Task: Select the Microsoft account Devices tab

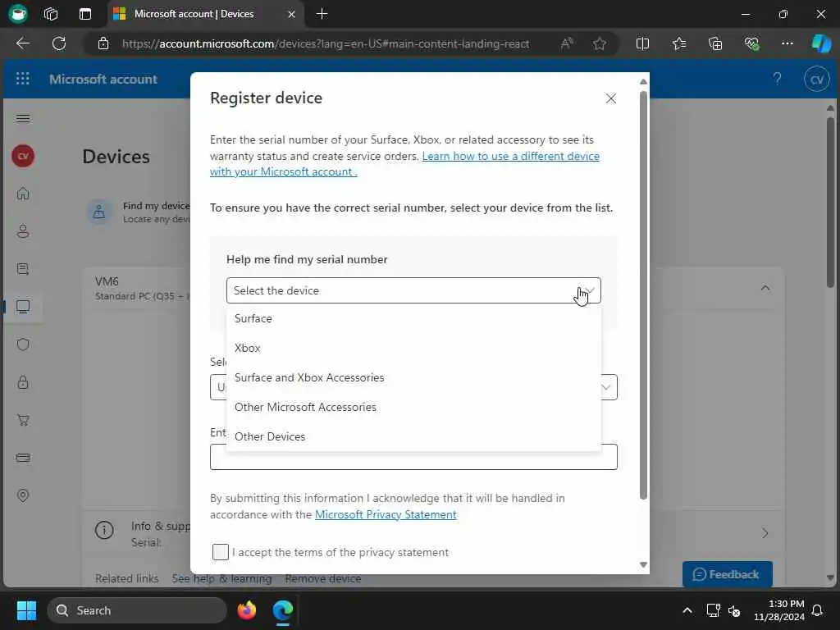Action: tap(206, 14)
